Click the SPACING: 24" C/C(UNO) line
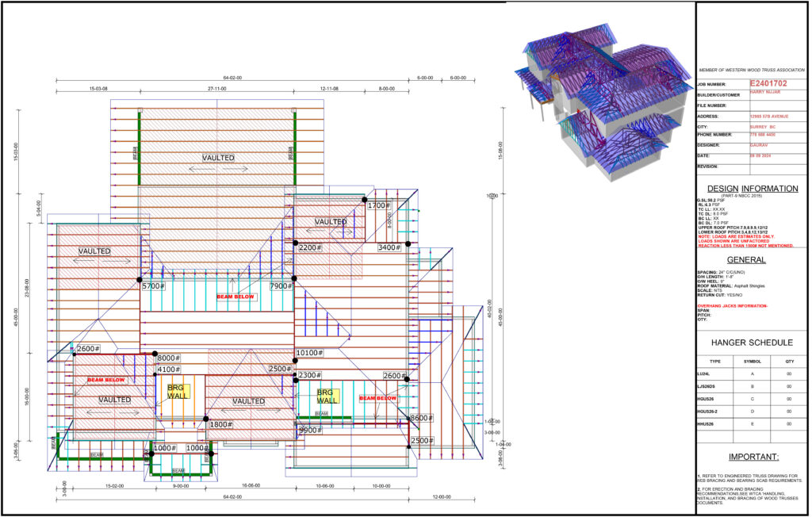This screenshot has height=517, width=812. (721, 272)
